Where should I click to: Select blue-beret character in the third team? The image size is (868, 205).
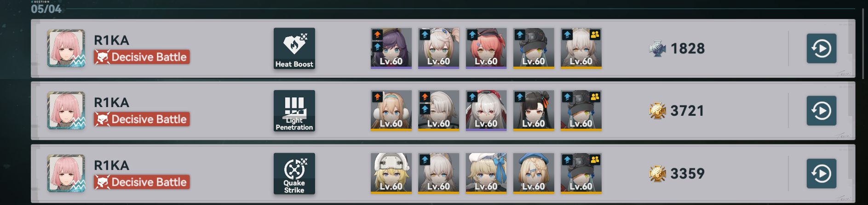click(534, 173)
